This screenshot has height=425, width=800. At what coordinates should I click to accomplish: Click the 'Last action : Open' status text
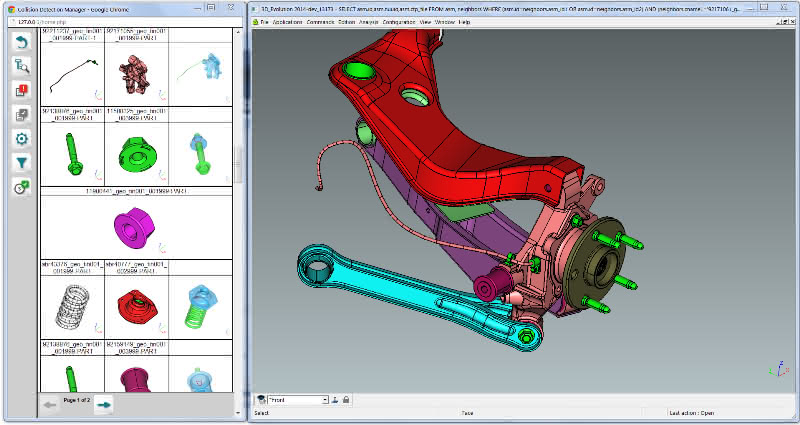tap(691, 413)
